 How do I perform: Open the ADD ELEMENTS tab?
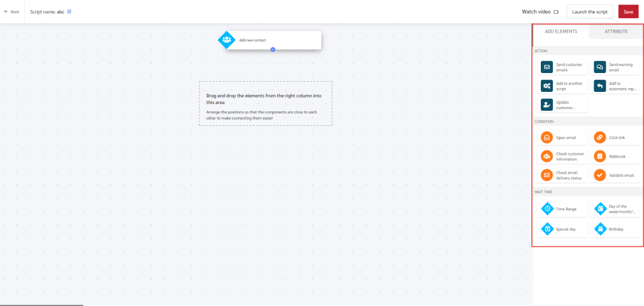[560, 31]
